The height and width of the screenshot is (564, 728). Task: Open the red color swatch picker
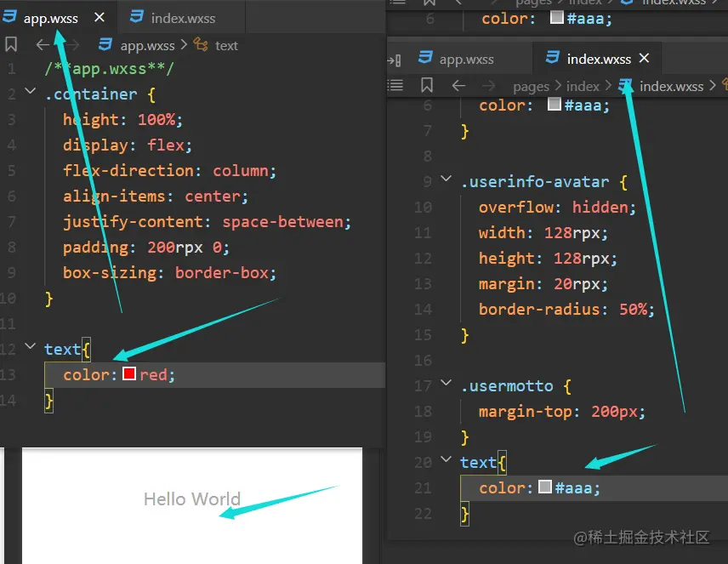pos(129,373)
